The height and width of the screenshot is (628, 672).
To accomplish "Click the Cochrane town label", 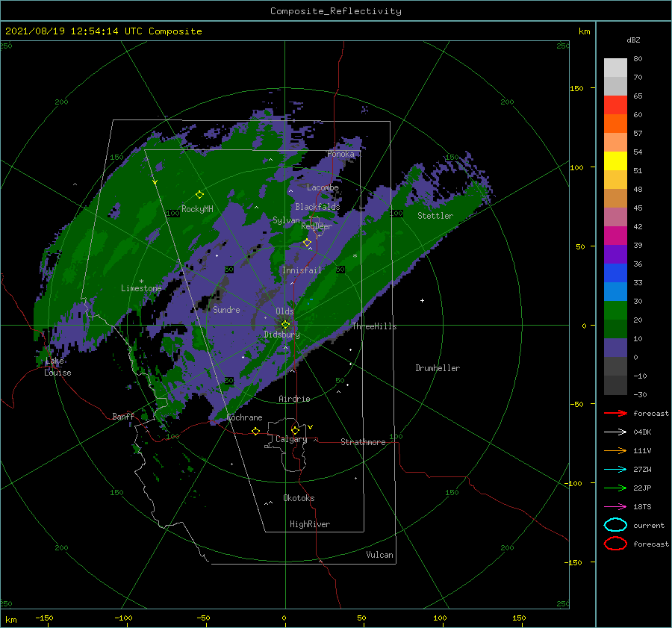I will (x=244, y=417).
